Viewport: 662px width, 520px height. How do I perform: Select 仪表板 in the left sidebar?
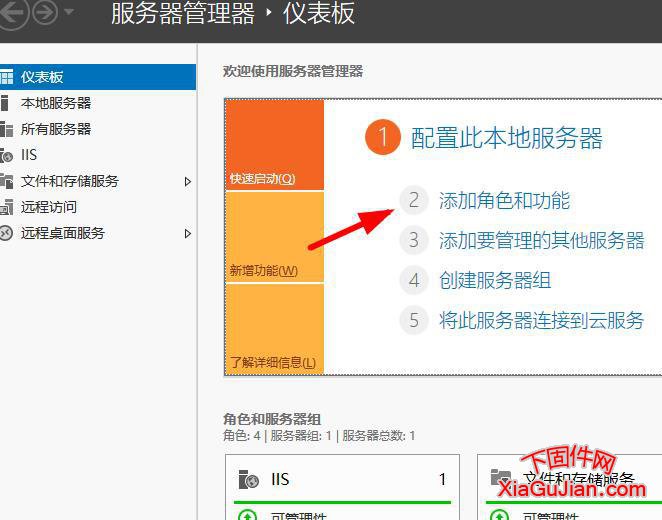click(98, 77)
